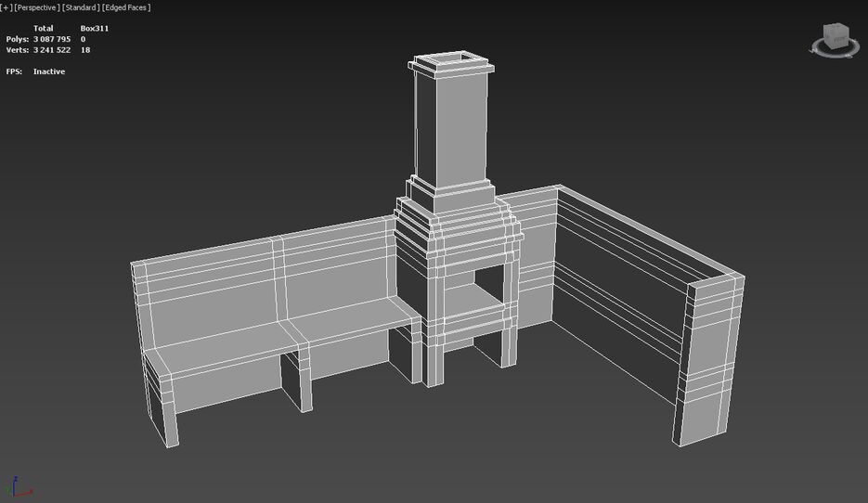Select the stepped mantle above the firebox
The image size is (868, 503).
[455, 230]
